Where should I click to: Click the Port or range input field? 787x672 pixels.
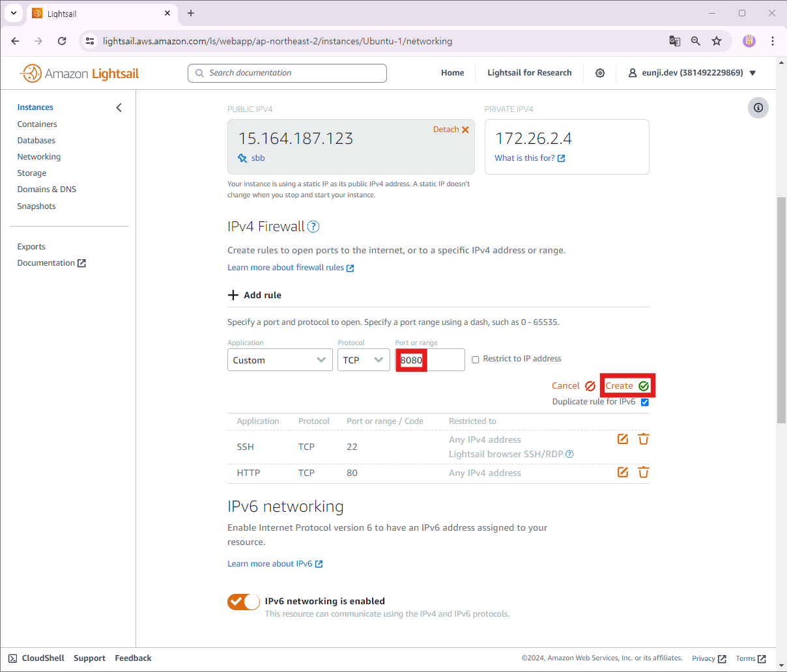click(430, 360)
